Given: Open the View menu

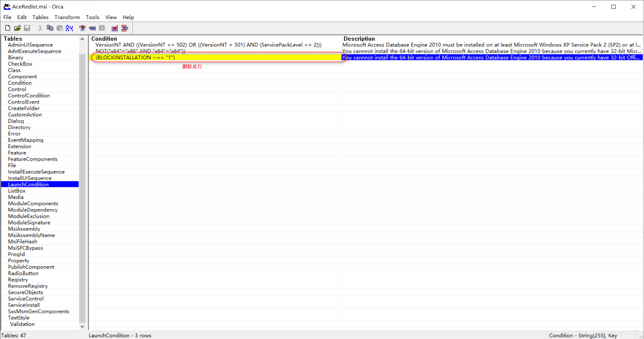Looking at the screenshot, I should coord(111,17).
